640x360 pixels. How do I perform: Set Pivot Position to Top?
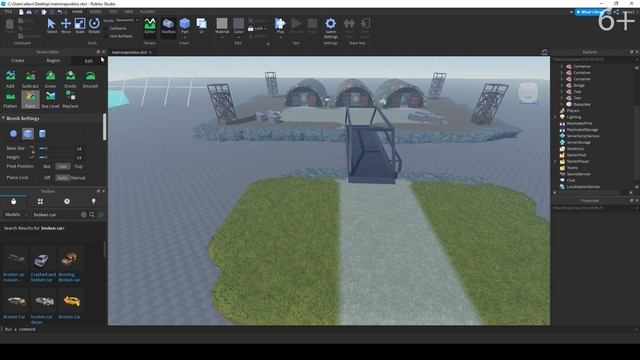[78, 167]
